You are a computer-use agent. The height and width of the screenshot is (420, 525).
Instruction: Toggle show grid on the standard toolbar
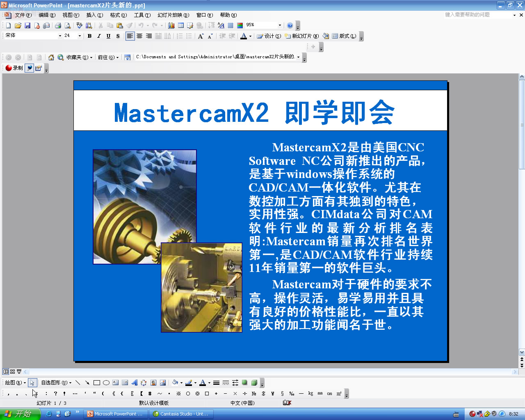tap(231, 25)
